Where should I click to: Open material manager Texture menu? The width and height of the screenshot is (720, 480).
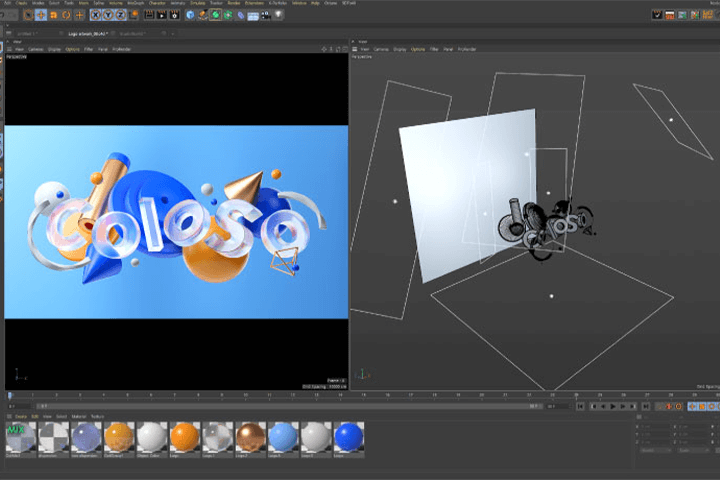(x=97, y=417)
